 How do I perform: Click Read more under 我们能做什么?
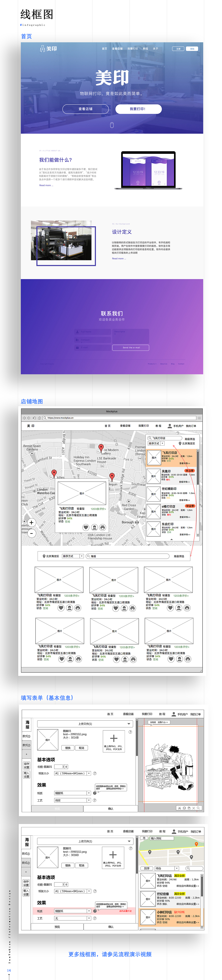point(46,185)
